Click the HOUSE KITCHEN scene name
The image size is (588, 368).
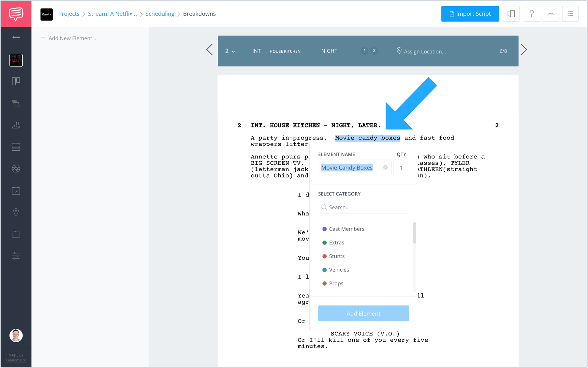coord(285,52)
